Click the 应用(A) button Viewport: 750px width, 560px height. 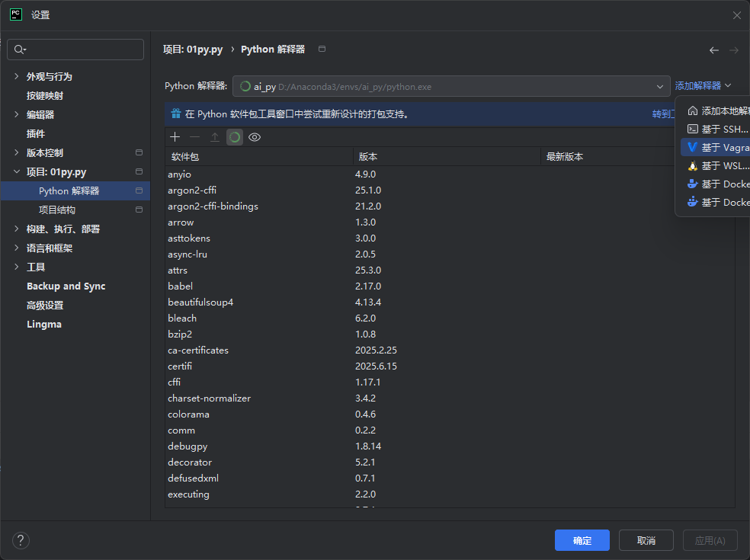[710, 540]
